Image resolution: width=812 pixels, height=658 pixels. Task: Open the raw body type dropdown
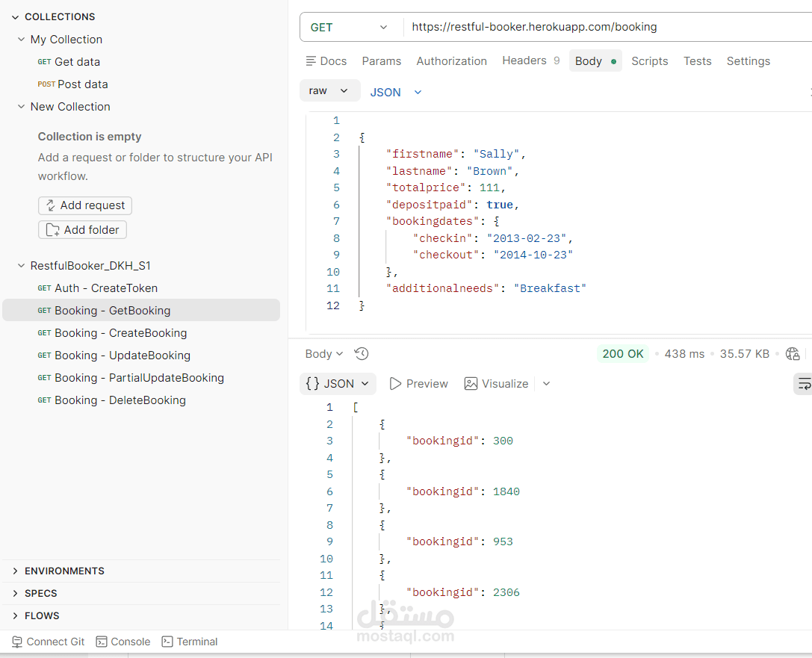click(x=329, y=90)
